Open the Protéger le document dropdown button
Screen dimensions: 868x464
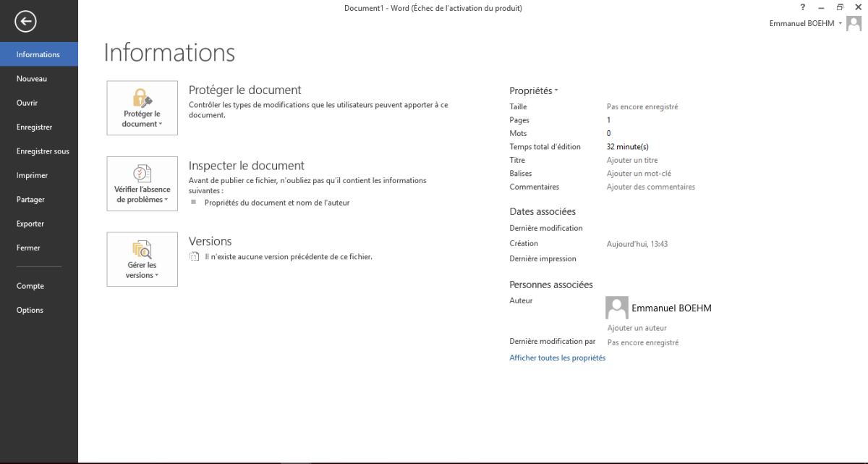(142, 108)
